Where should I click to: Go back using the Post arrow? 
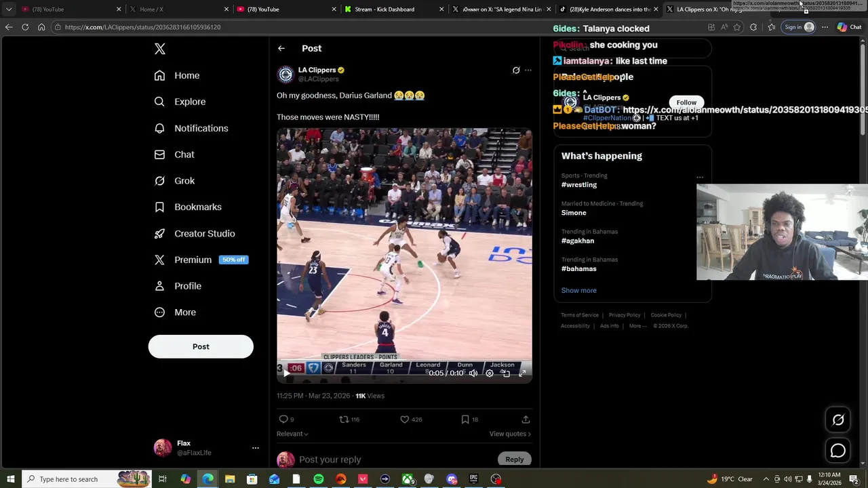tap(281, 48)
